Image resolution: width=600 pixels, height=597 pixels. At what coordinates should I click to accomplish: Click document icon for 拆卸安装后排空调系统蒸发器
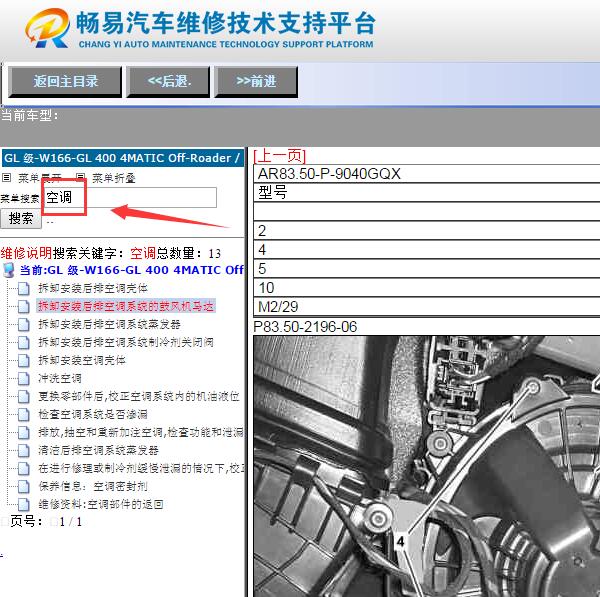pyautogui.click(x=24, y=325)
